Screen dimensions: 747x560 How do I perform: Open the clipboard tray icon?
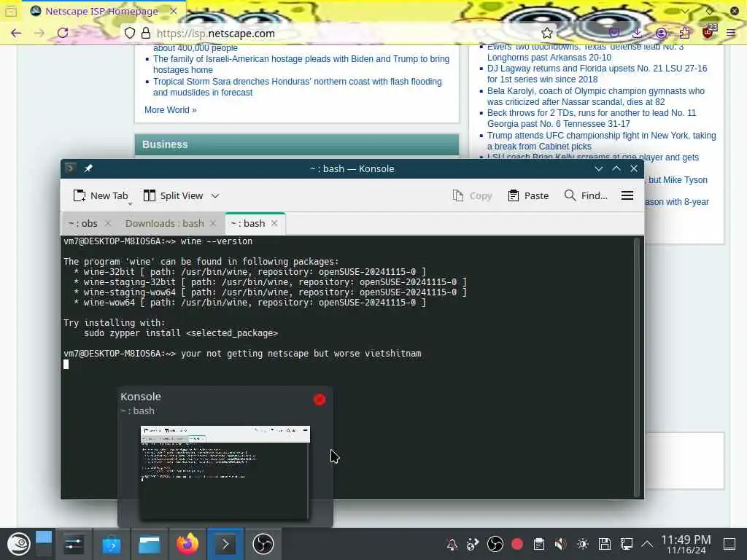(x=539, y=544)
